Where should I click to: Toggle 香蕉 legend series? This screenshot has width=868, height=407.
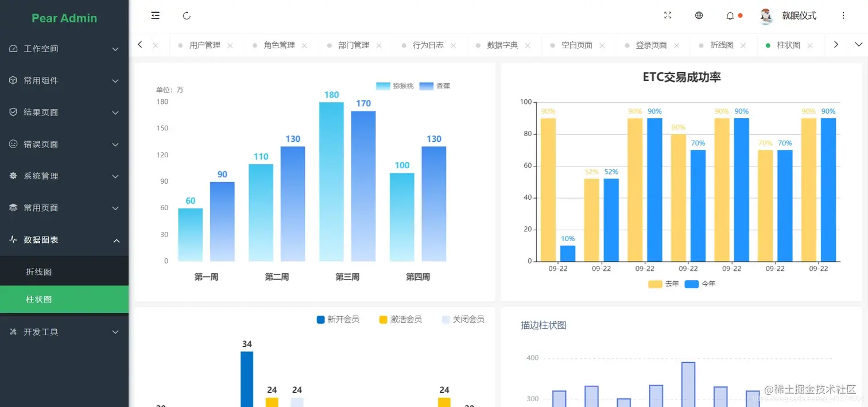435,86
